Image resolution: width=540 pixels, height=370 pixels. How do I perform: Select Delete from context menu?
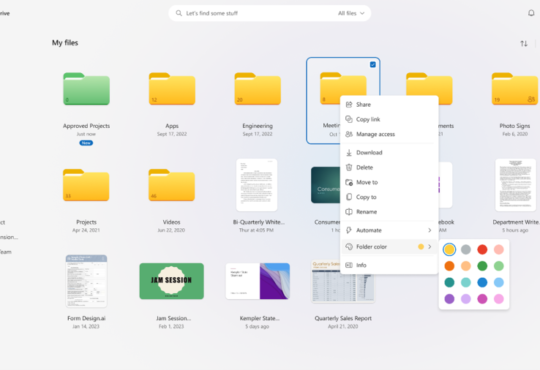click(389, 167)
